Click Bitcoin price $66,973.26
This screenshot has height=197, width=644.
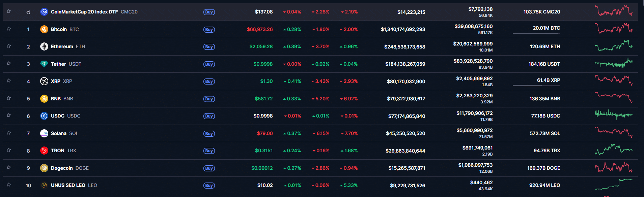tap(260, 29)
